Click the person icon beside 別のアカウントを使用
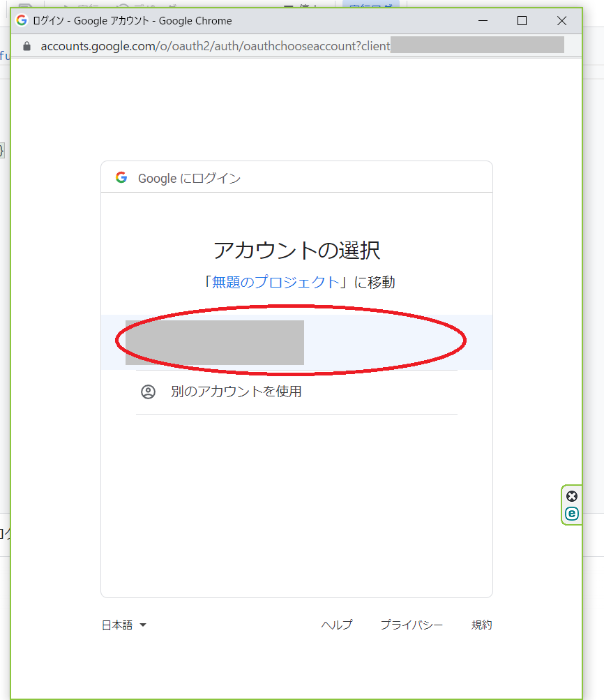The height and width of the screenshot is (700, 604). coord(148,392)
